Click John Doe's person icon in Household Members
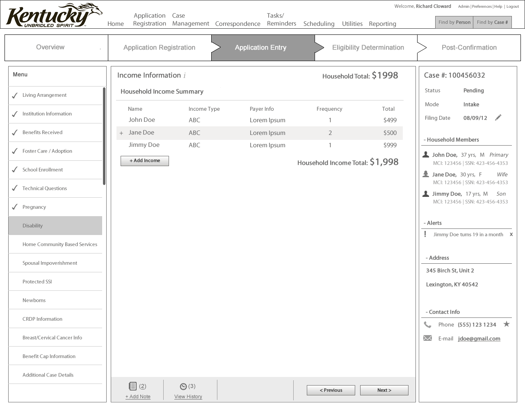The height and width of the screenshot is (420, 525). (426, 155)
